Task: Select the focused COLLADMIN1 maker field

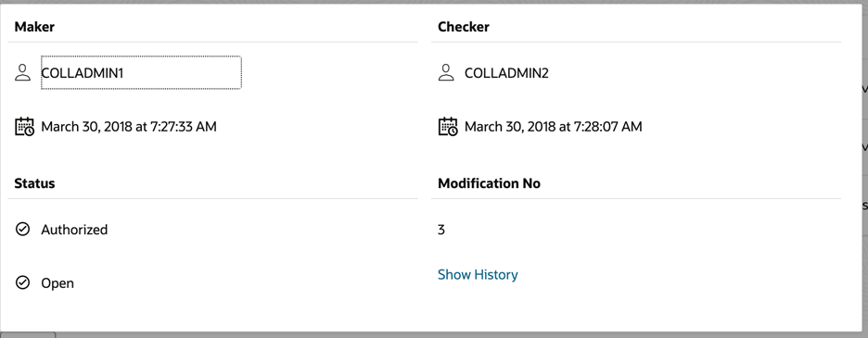Action: tap(141, 72)
